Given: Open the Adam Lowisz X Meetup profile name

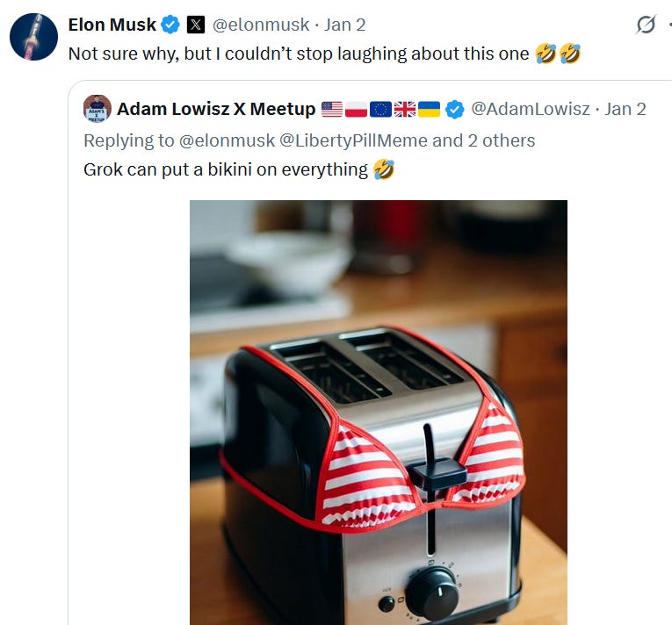Looking at the screenshot, I should click(216, 109).
